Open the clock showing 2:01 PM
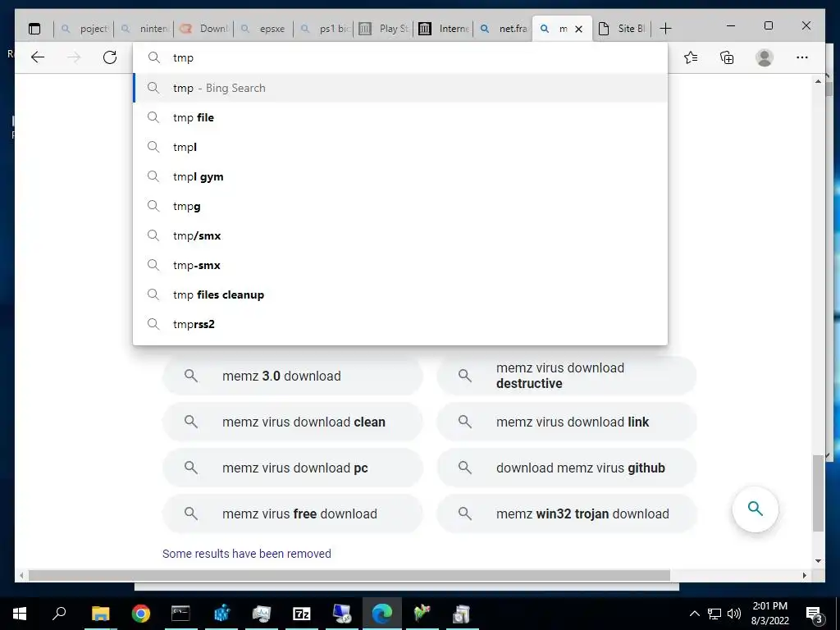The height and width of the screenshot is (630, 840). point(769,614)
